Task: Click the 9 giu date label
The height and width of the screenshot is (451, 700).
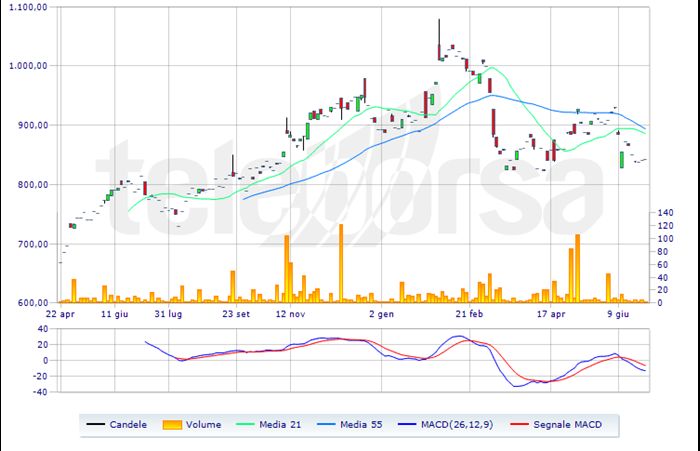Action: pos(618,314)
